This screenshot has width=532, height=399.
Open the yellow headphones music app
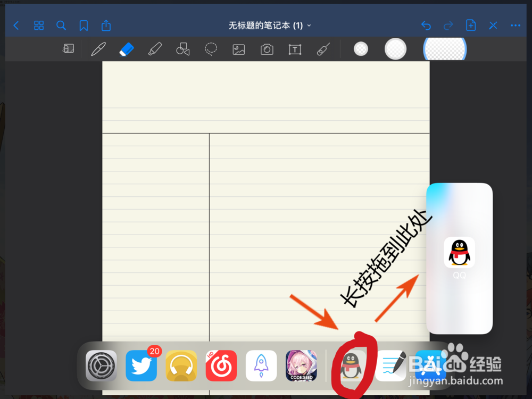coord(181,366)
